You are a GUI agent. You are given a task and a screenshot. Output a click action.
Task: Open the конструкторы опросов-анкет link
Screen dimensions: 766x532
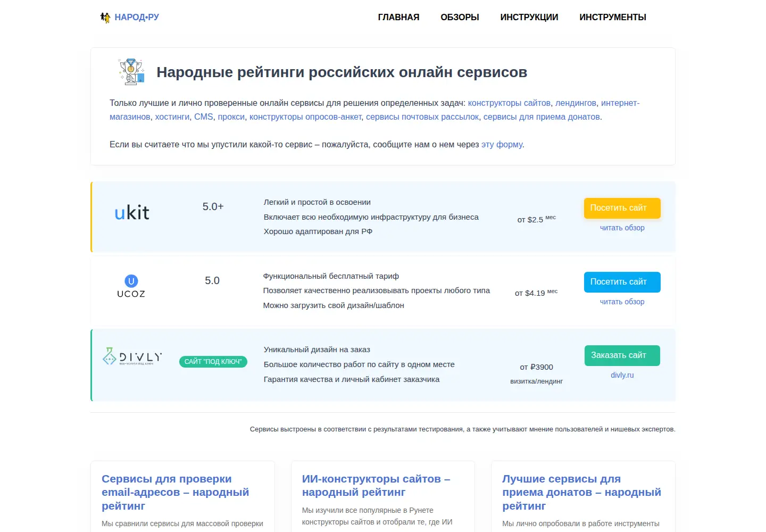[305, 117]
